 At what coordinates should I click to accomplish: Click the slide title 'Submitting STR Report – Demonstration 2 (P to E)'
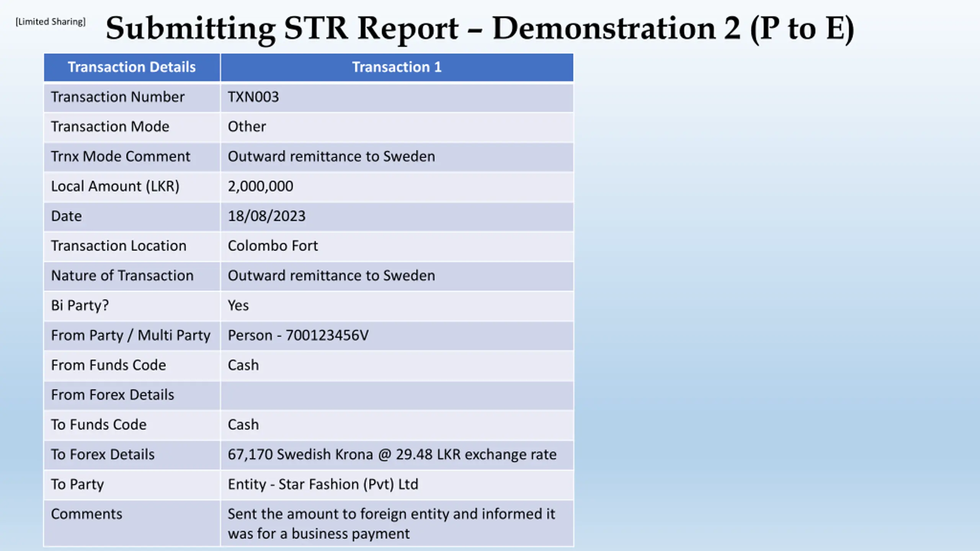click(480, 29)
